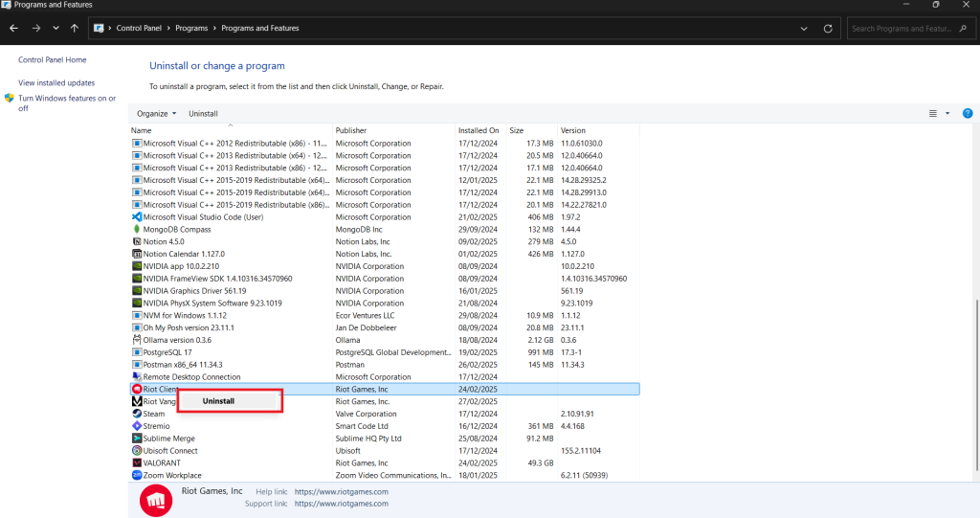Select the Zoom Workplace icon
The height and width of the screenshot is (518, 980).
137,476
